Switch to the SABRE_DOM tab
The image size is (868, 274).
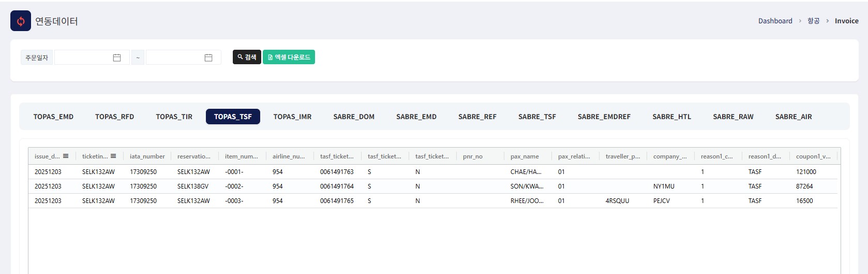click(354, 117)
